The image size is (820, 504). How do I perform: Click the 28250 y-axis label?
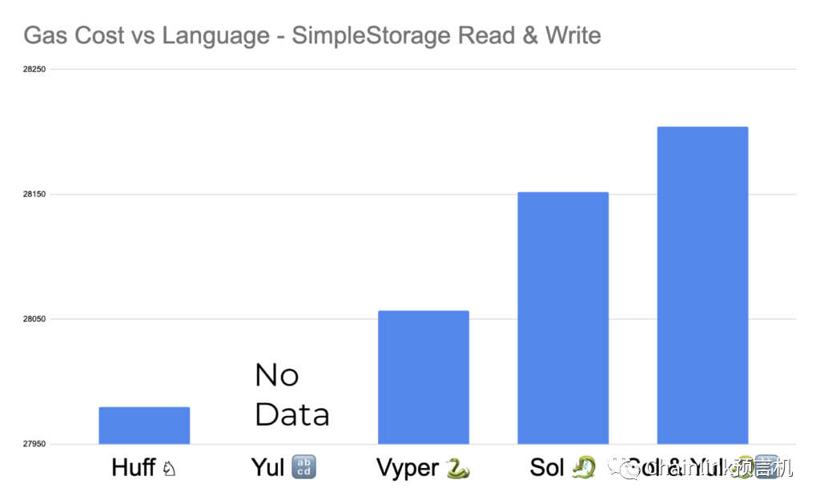(34, 70)
